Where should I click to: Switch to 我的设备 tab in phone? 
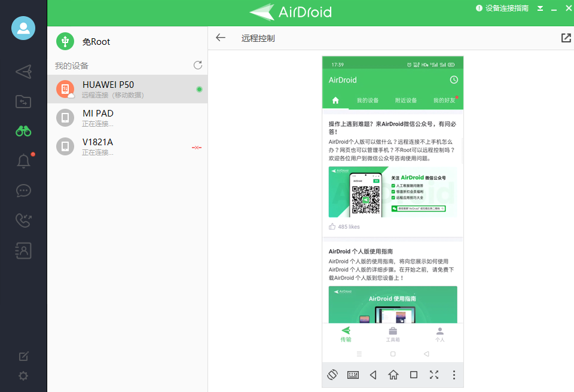(368, 100)
